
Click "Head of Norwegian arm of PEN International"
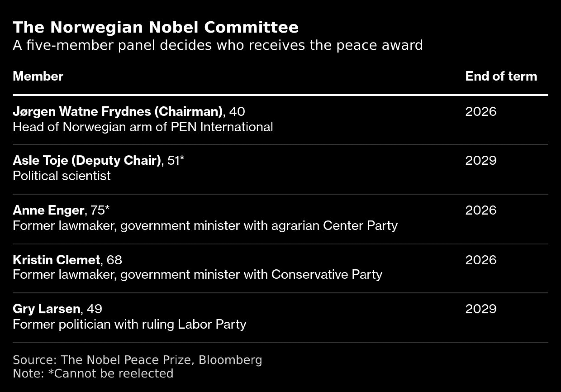tap(143, 127)
